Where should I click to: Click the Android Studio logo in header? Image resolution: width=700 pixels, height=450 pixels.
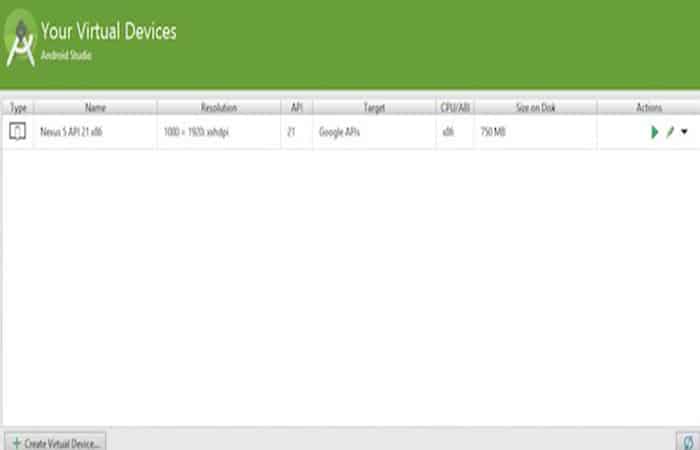21,40
